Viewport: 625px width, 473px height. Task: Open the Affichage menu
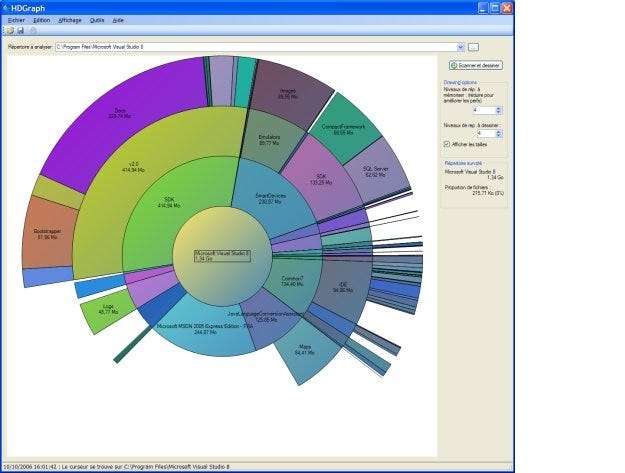(x=70, y=19)
